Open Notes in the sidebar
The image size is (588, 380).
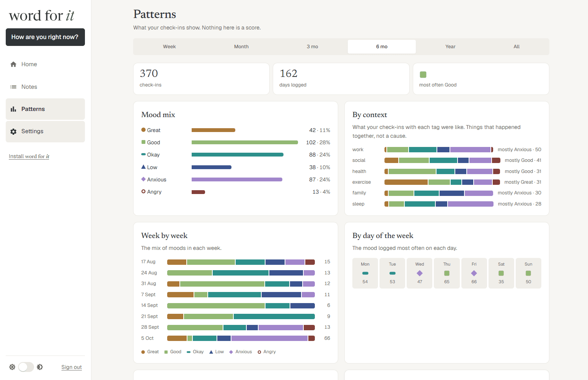tap(45, 87)
